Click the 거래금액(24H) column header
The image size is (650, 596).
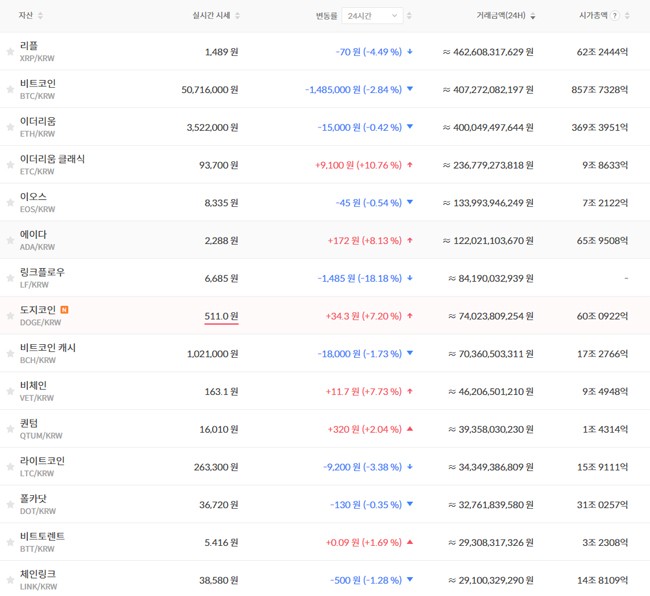tap(501, 15)
